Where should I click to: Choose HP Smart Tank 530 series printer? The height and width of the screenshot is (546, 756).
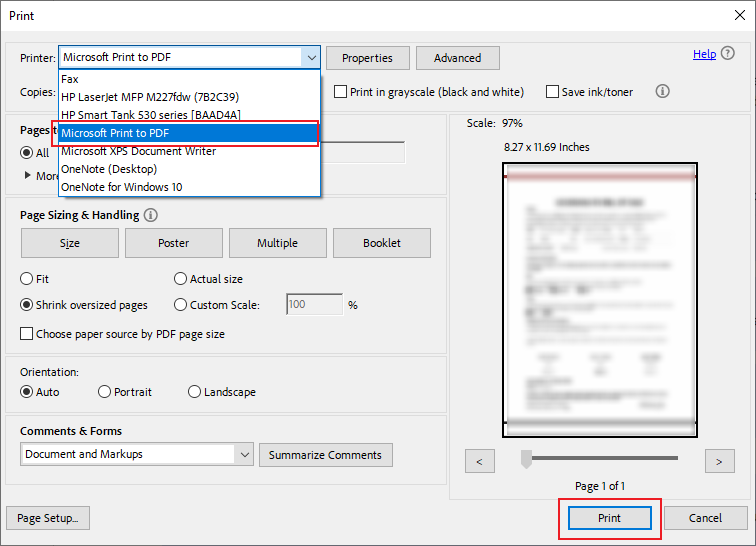coord(189,115)
